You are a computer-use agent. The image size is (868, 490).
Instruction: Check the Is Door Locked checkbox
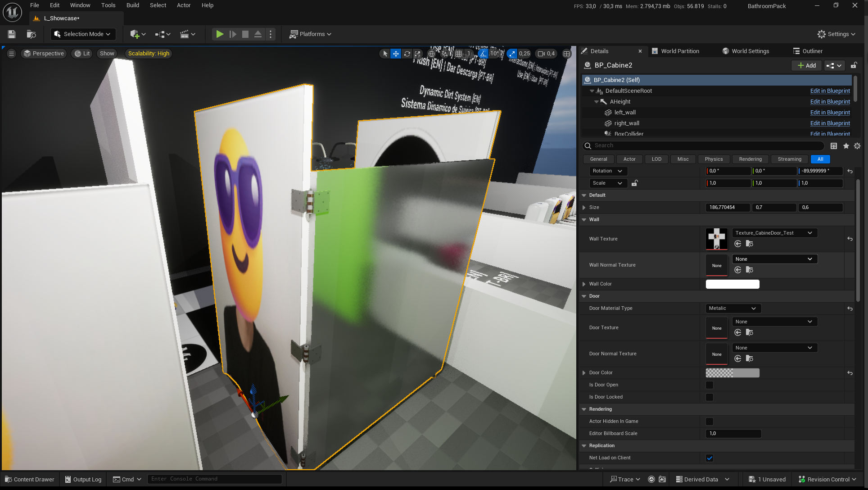pyautogui.click(x=710, y=397)
